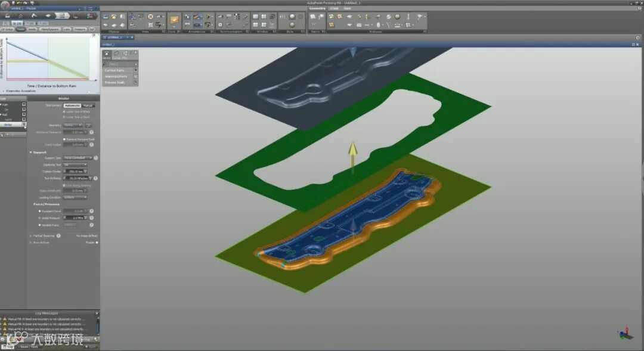
Task: Click help icon beside Initial Pressure
Action: click(x=92, y=218)
